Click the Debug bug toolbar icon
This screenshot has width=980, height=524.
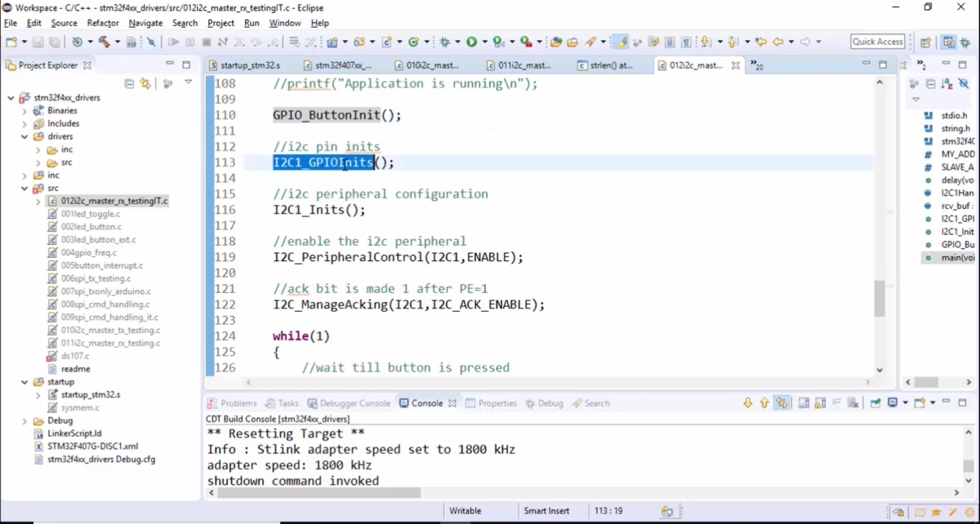[x=445, y=42]
